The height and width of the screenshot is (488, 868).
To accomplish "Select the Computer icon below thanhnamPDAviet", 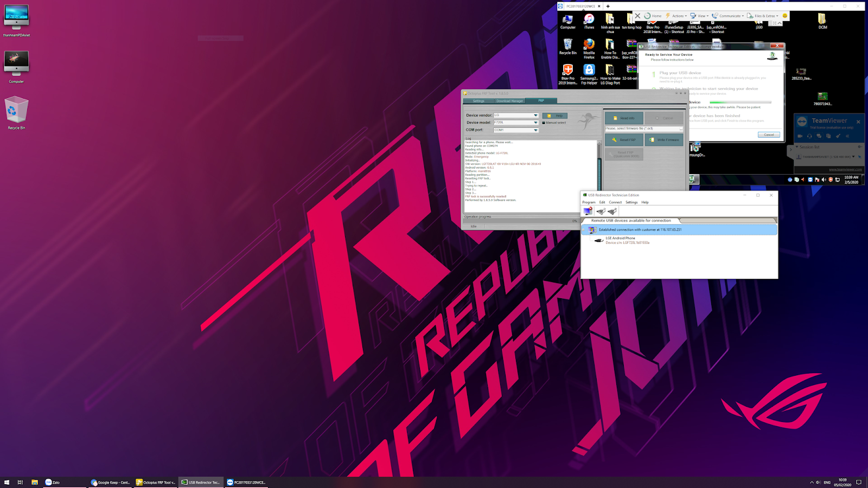I will point(16,67).
